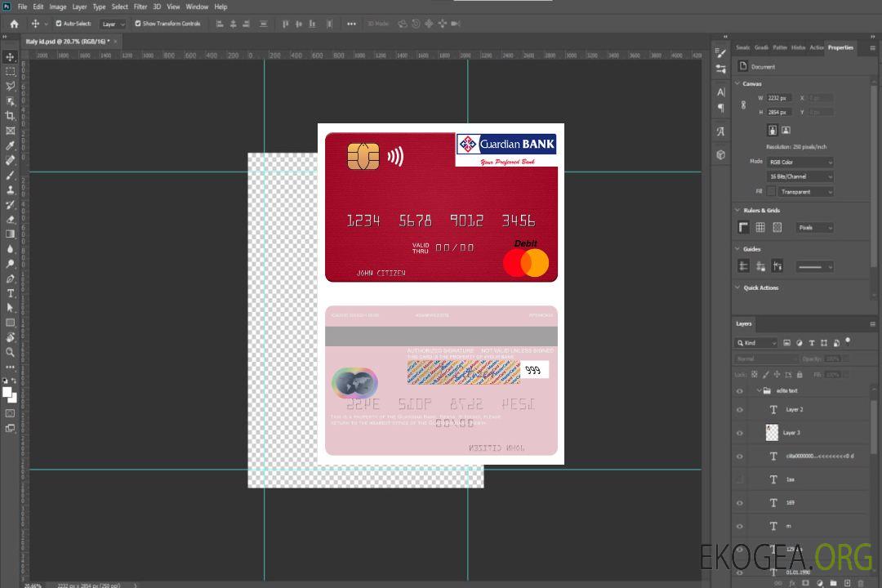Select the Horizontal Type tool
Image resolution: width=882 pixels, height=588 pixels.
coord(10,293)
